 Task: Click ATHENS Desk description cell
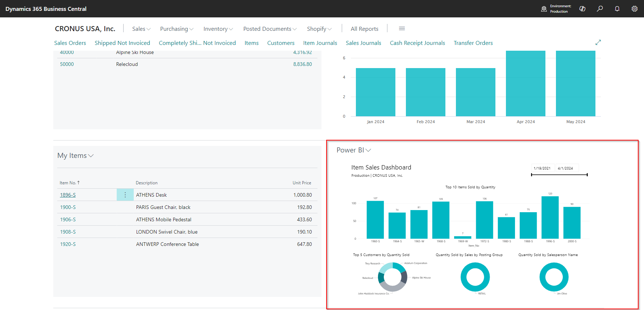point(151,195)
